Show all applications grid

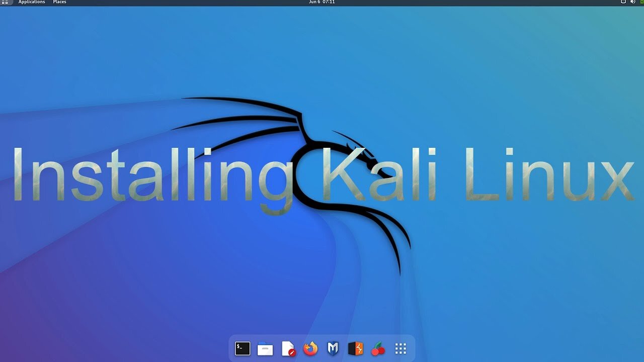400,348
